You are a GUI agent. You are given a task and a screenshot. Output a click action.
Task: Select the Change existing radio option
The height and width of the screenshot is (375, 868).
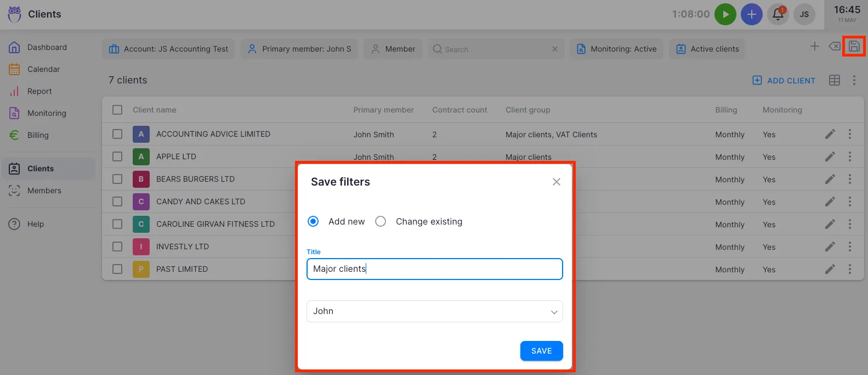[x=381, y=221]
